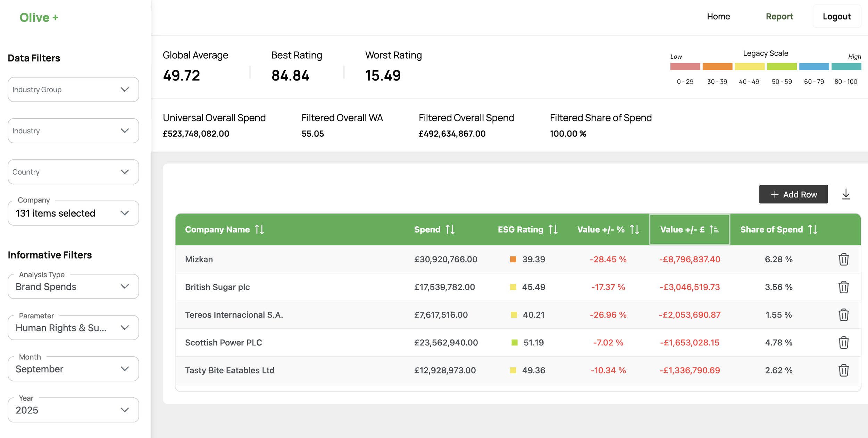This screenshot has height=438, width=868.
Task: Click trash icon for British Sugar plc
Action: (843, 287)
